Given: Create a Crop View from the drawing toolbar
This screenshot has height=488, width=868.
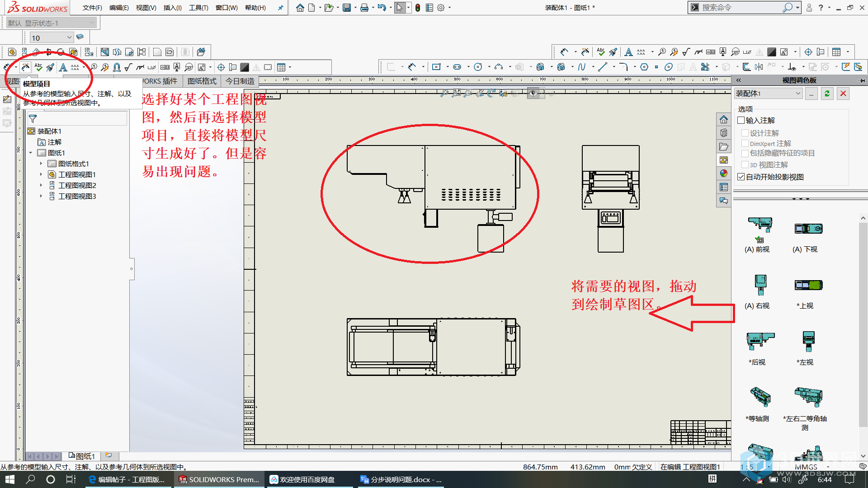Looking at the screenshot, I should coord(129,52).
